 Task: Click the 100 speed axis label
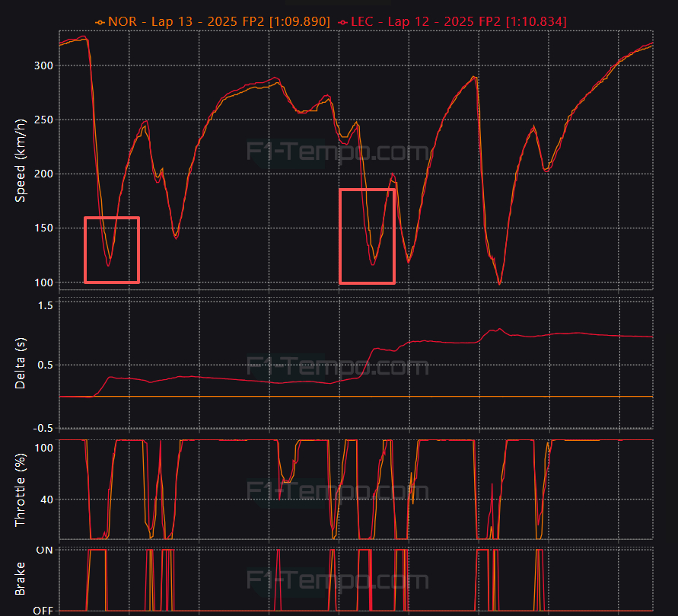pos(43,282)
